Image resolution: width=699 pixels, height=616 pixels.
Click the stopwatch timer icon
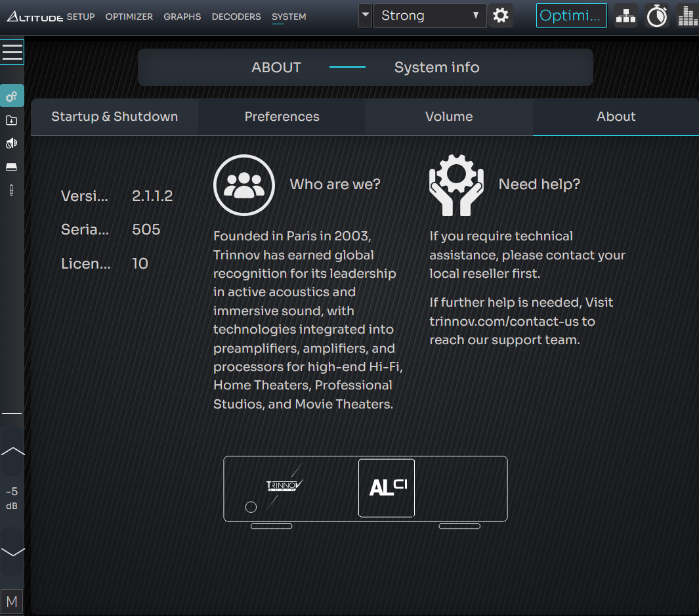pyautogui.click(x=656, y=16)
